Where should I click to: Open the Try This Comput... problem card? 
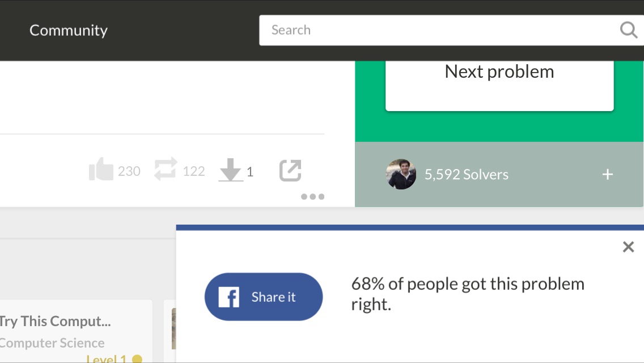click(55, 321)
